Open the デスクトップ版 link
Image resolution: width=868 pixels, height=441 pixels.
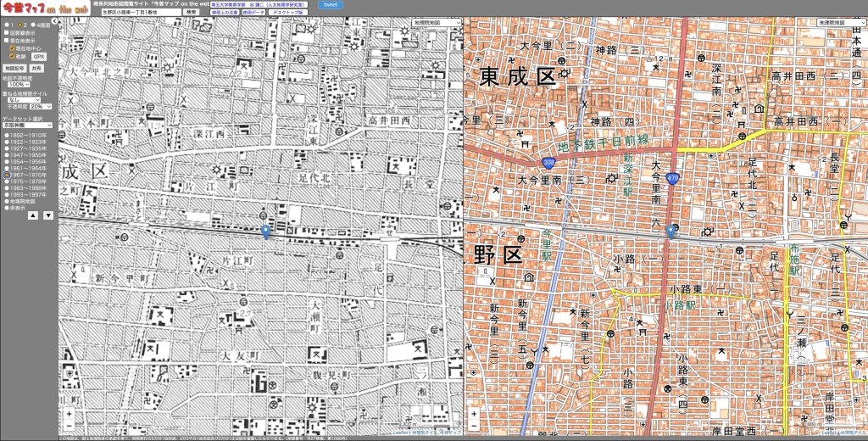pos(288,14)
